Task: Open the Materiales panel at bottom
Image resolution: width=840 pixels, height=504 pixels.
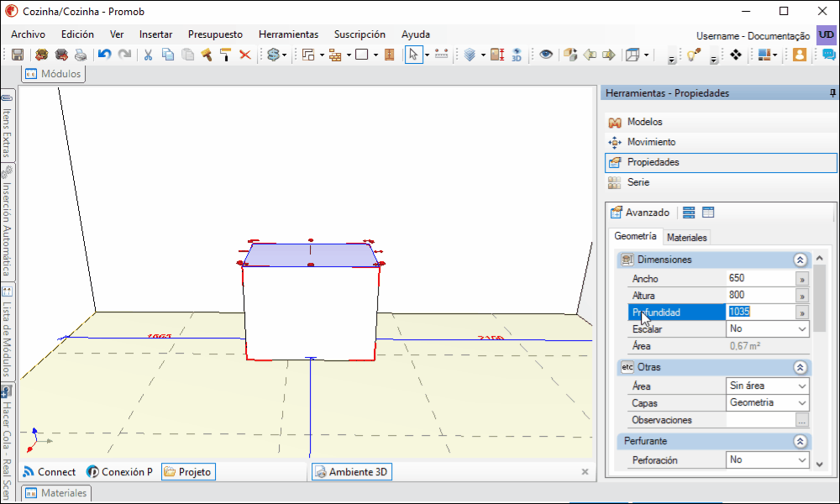Action: pyautogui.click(x=56, y=493)
